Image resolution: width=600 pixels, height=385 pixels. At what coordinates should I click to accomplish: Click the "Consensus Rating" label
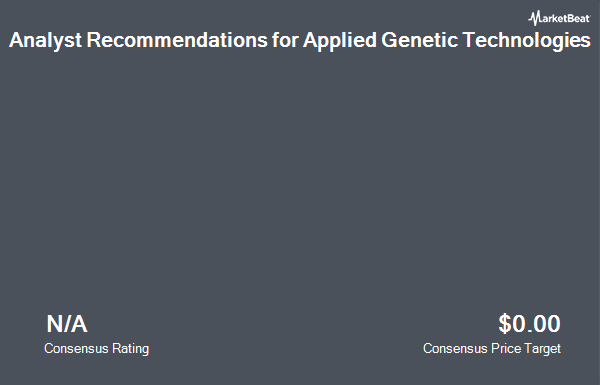96,349
